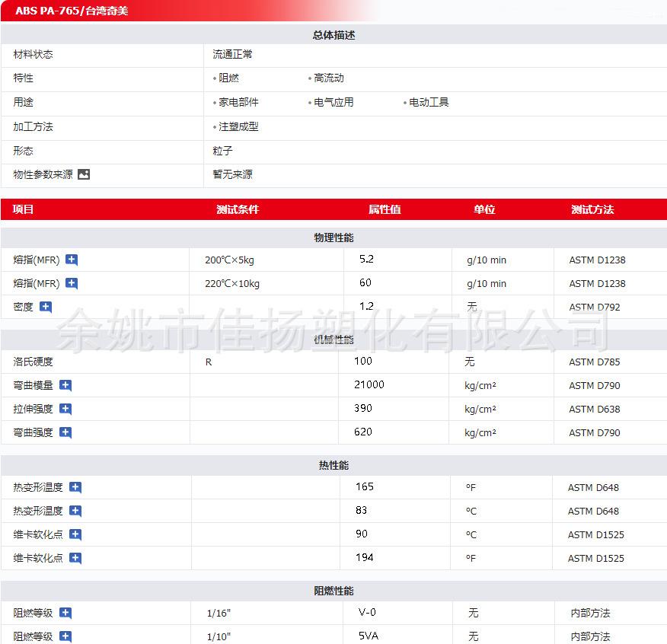Screen dimensions: 667x644
Task: Click the 属性值 column header
Action: click(385, 209)
